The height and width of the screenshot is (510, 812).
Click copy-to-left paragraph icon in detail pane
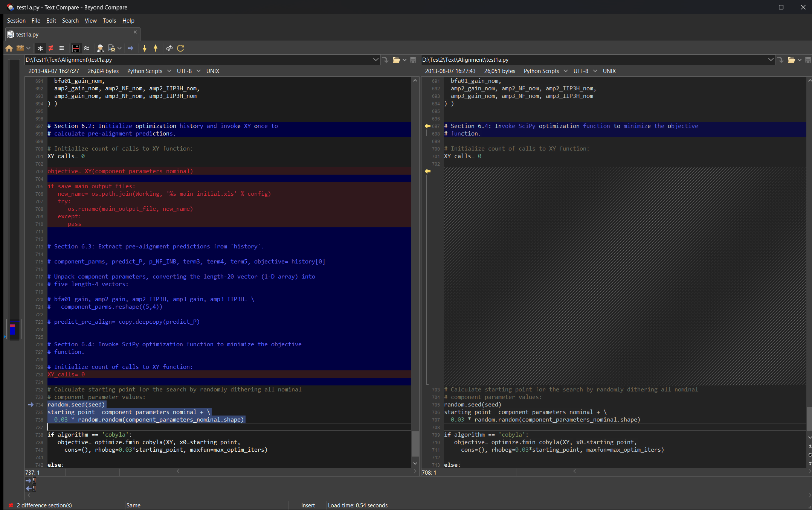pyautogui.click(x=31, y=489)
